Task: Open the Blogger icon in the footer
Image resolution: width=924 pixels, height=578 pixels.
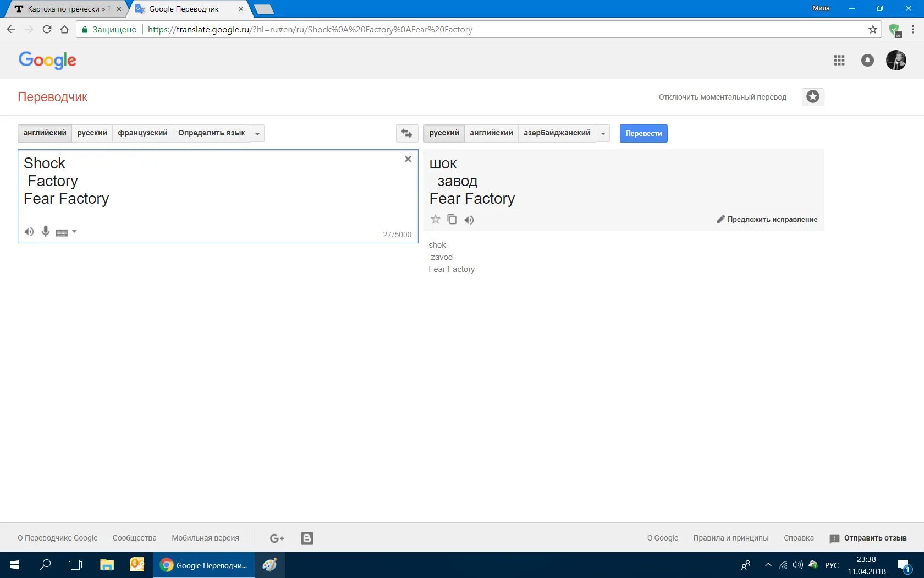Action: pyautogui.click(x=307, y=538)
